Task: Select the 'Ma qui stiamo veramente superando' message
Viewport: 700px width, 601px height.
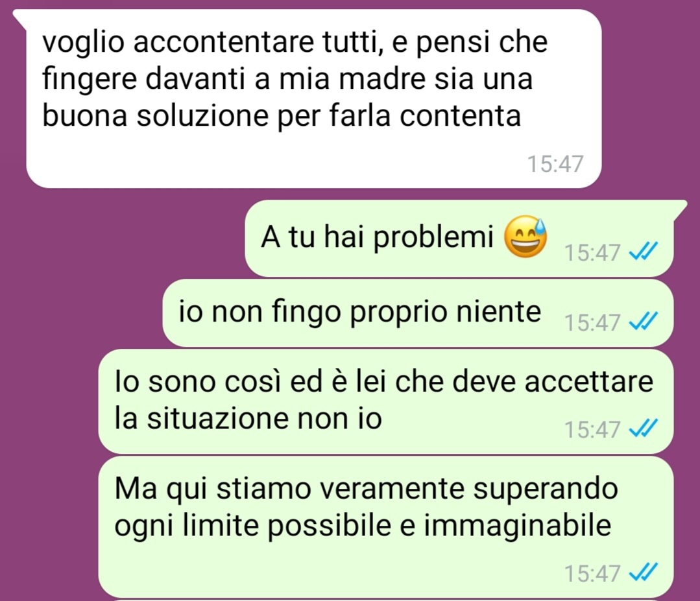Action: tap(386, 527)
